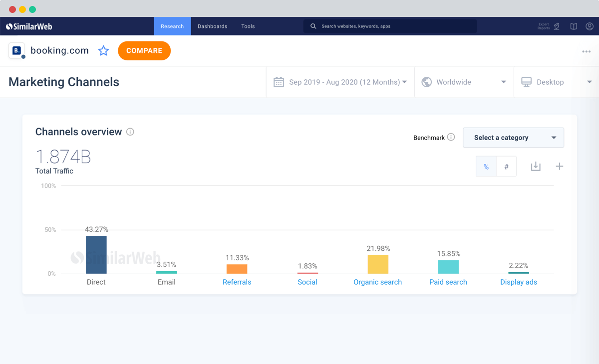The height and width of the screenshot is (364, 599).
Task: Open the Desktop device dropdown
Action: pyautogui.click(x=556, y=82)
